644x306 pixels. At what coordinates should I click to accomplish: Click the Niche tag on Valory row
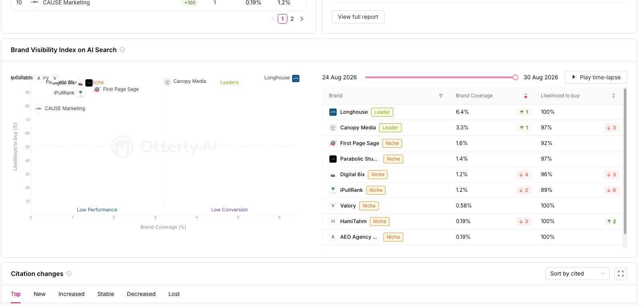(x=369, y=206)
